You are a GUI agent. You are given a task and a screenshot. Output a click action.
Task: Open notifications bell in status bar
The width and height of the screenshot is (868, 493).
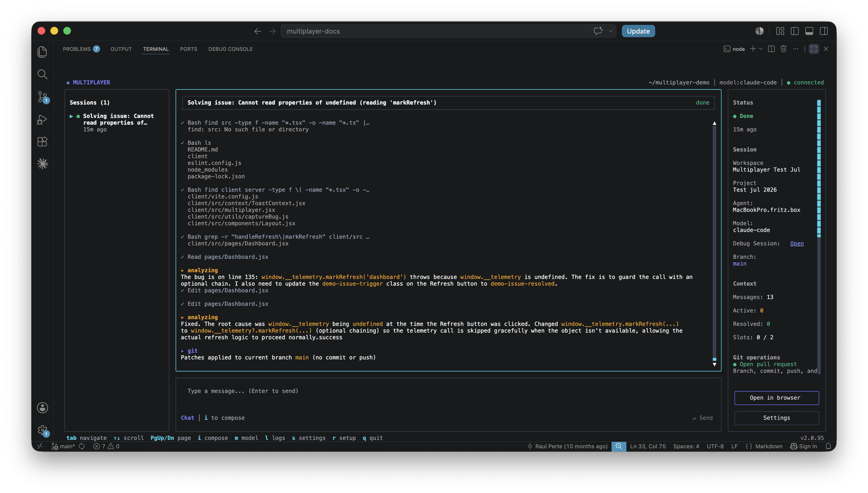point(828,446)
